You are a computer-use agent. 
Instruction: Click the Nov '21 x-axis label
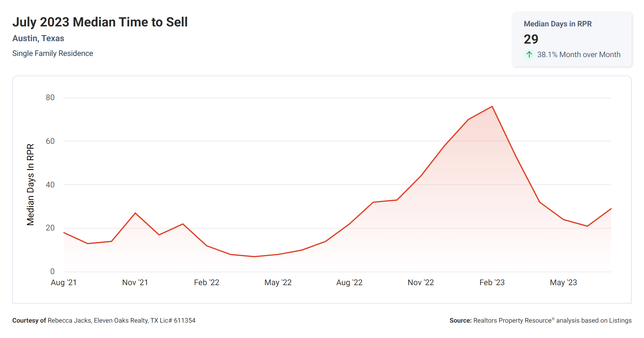(x=135, y=282)
